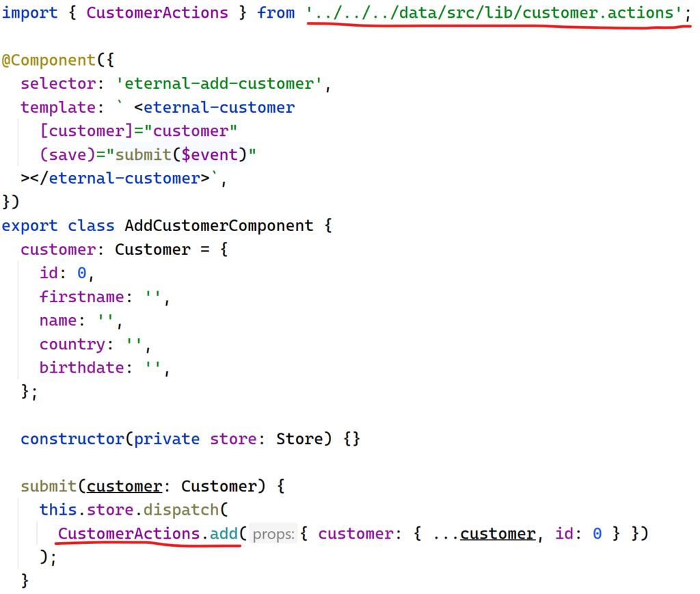Click CustomerActions in the import statement
Screen dimensions: 700x594
coord(157,12)
